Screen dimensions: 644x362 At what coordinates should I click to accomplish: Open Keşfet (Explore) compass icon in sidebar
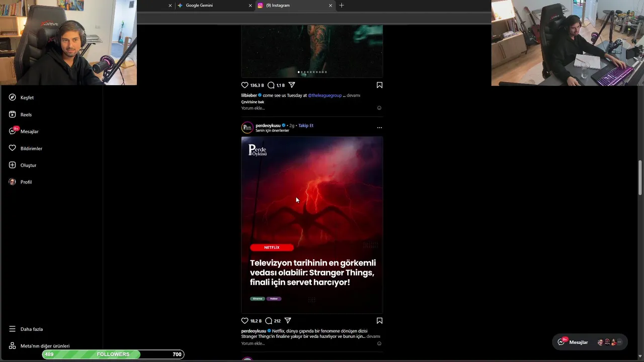(12, 98)
